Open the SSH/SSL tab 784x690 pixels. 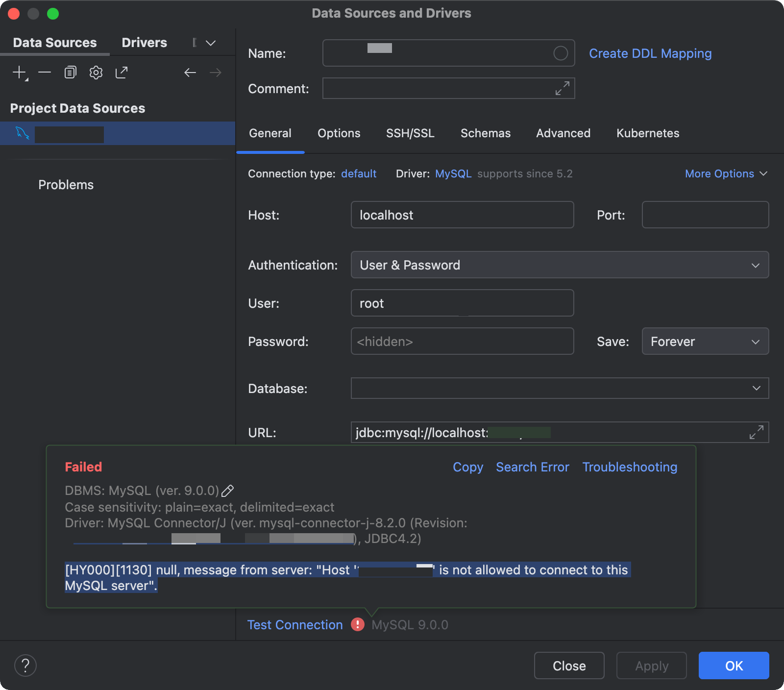coord(410,133)
